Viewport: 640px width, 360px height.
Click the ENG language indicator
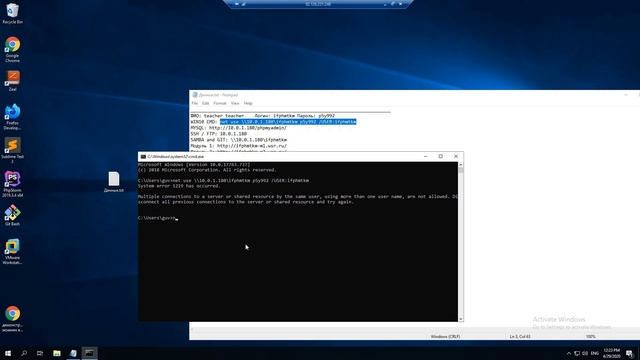pyautogui.click(x=595, y=353)
